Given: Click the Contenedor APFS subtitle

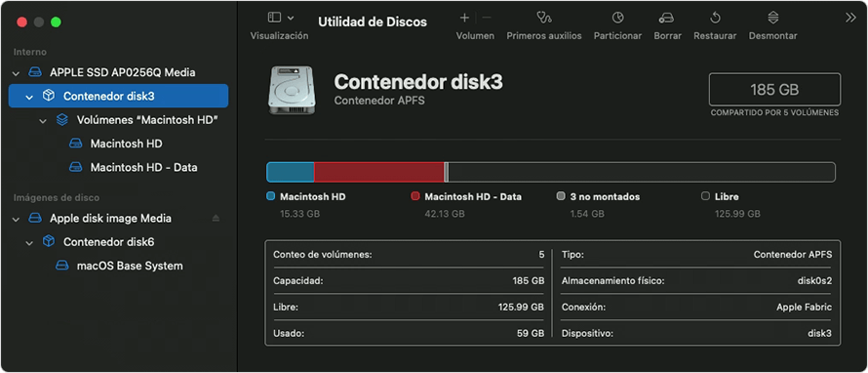Looking at the screenshot, I should pos(379,101).
